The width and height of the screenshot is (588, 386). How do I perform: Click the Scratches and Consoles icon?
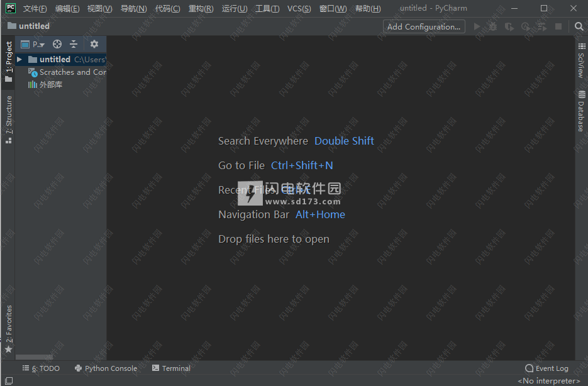tap(33, 72)
